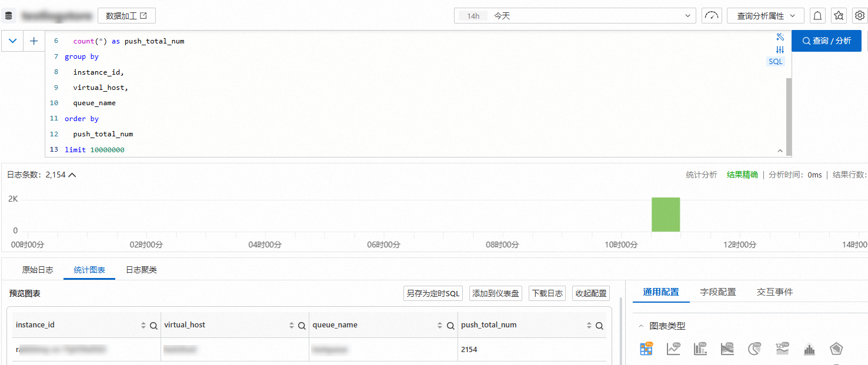868x365 pixels.
Task: Search the virtual_host column via magnifier
Action: pyautogui.click(x=302, y=326)
